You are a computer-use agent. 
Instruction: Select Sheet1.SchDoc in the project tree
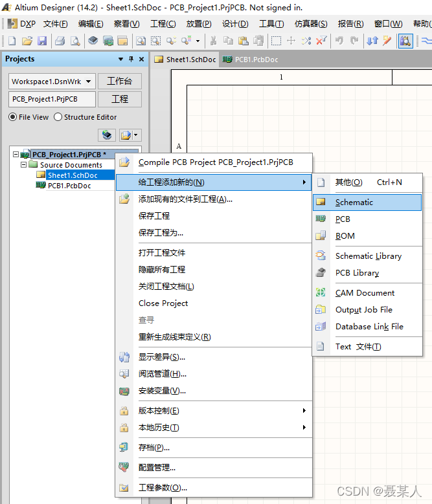point(73,175)
